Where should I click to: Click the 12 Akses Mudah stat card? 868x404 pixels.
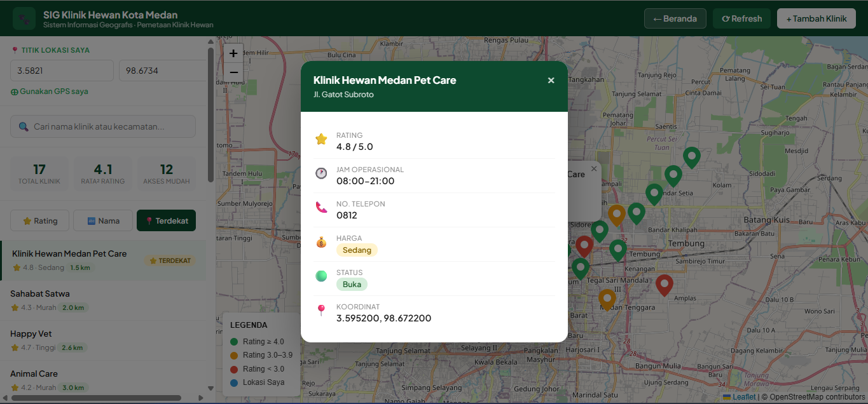pos(167,174)
